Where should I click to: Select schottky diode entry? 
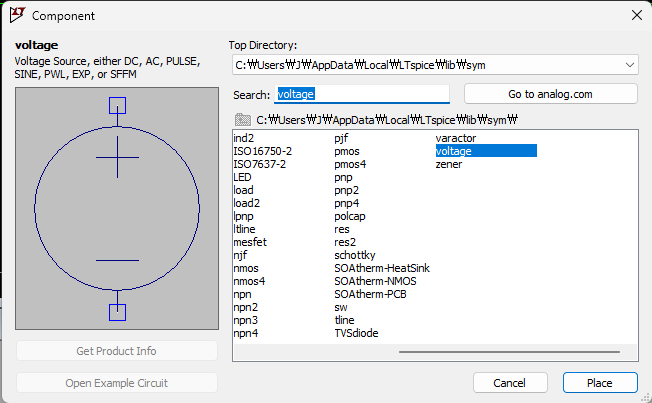(355, 255)
